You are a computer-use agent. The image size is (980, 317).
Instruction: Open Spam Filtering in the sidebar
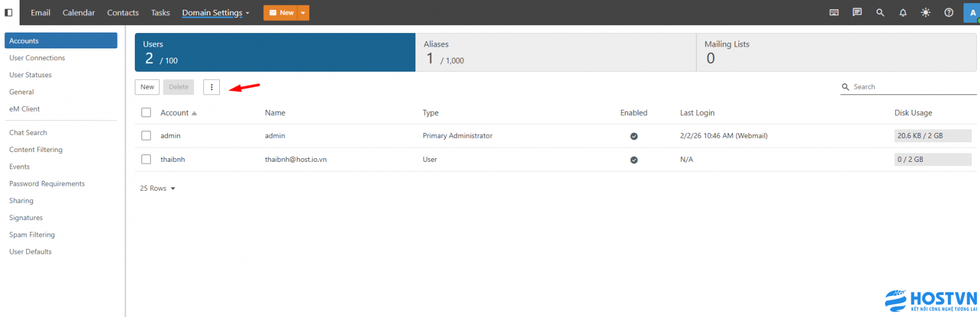tap(32, 235)
